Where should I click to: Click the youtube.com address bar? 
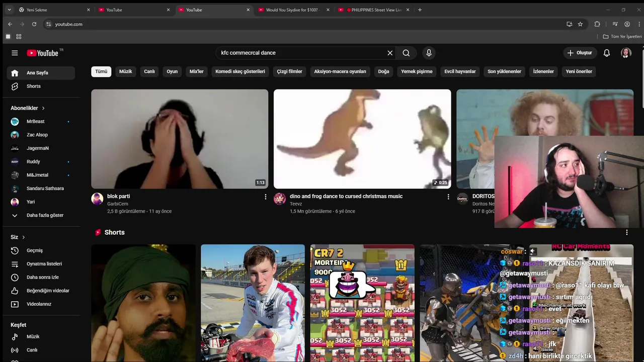click(x=302, y=24)
